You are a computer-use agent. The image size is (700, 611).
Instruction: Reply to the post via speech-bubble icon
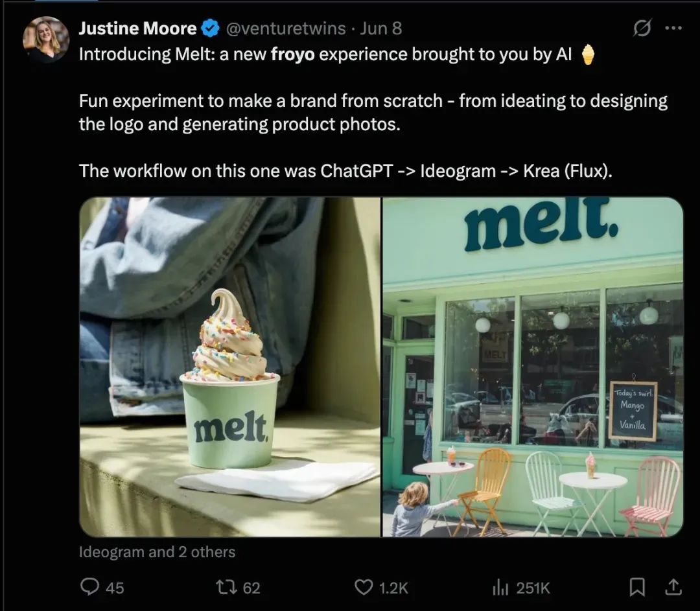89,587
